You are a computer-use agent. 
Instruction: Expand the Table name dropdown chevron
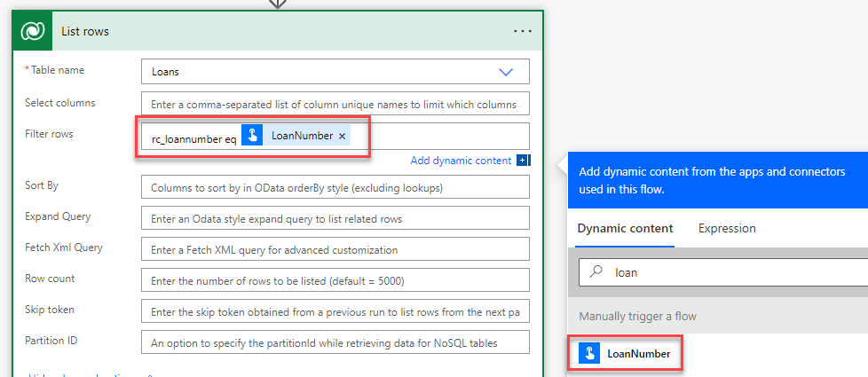point(506,72)
